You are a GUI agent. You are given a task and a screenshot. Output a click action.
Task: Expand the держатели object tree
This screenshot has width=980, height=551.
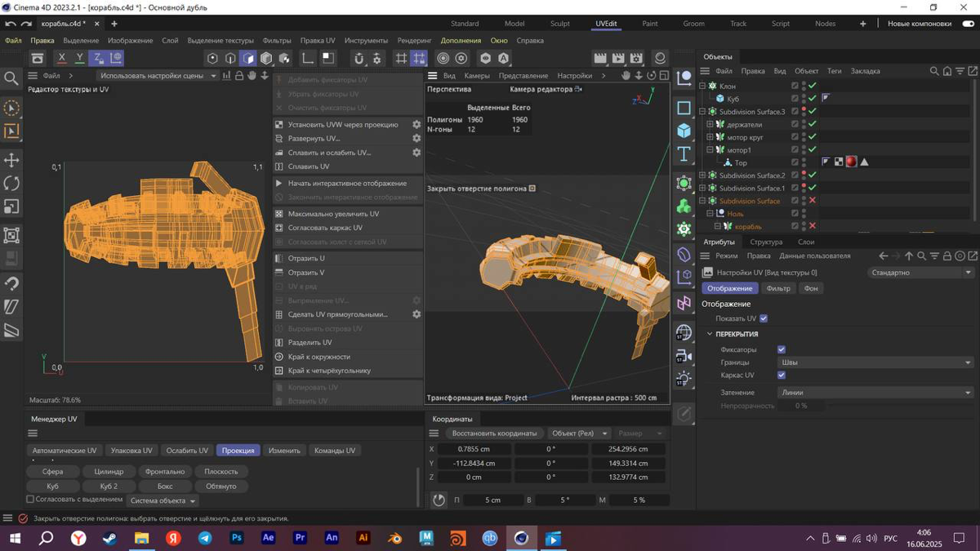pyautogui.click(x=710, y=124)
